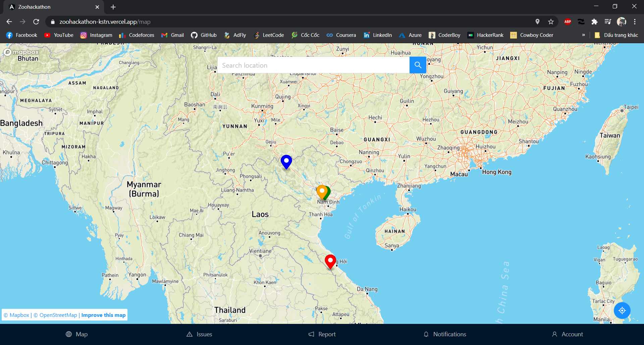Click the Kunming city label
The width and height of the screenshot is (644, 345).
pyautogui.click(x=262, y=106)
